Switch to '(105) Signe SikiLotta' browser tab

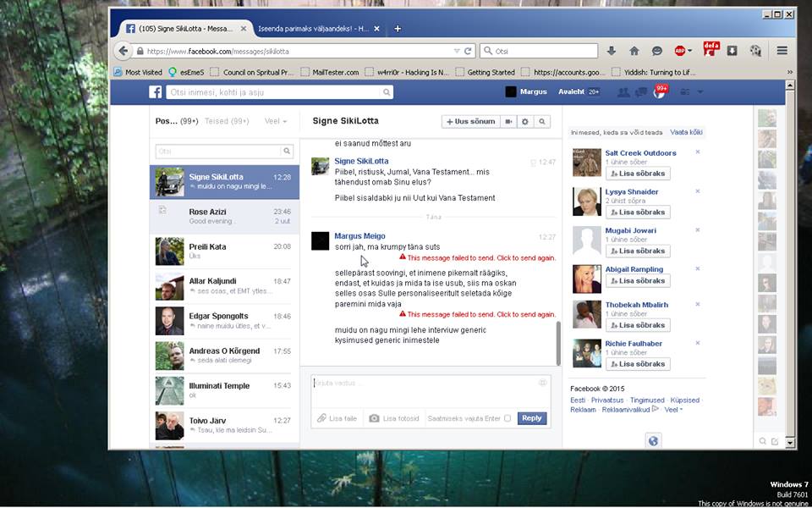tap(186, 29)
